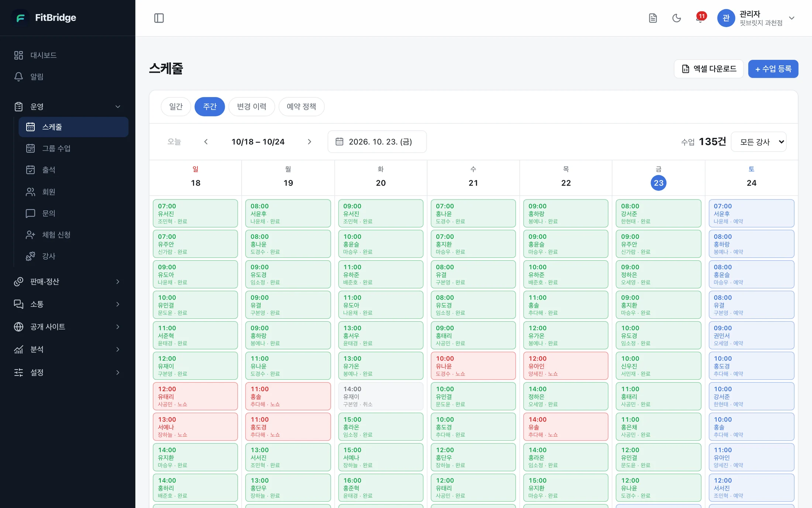Expand the 판매·정산 menu
Viewport: 812px width, 508px height.
(68, 282)
